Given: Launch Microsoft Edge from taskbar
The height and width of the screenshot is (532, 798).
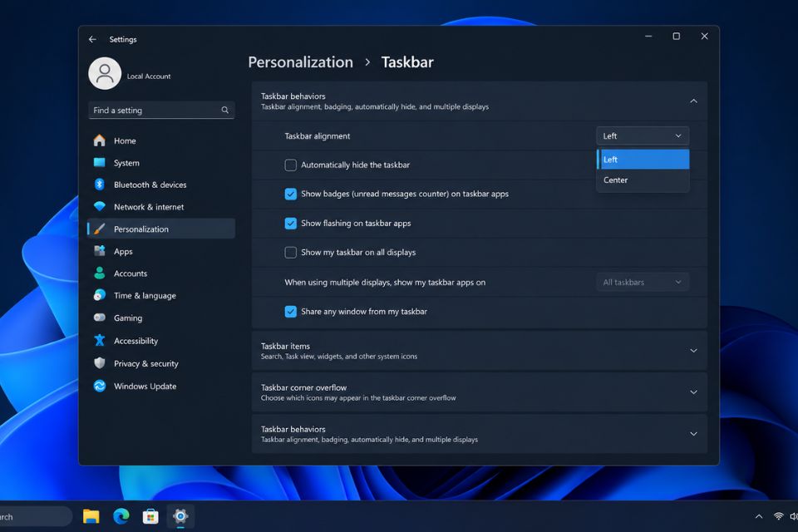Looking at the screenshot, I should point(121,516).
